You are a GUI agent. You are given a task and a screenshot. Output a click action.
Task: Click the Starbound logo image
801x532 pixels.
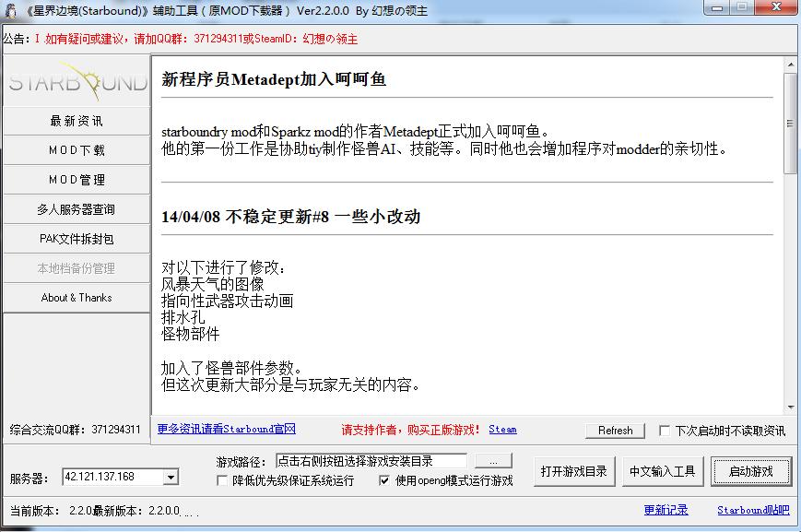[x=77, y=81]
